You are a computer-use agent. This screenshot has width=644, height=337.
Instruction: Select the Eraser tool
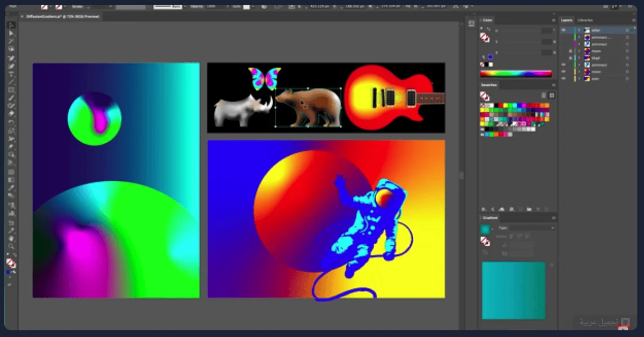[11, 114]
